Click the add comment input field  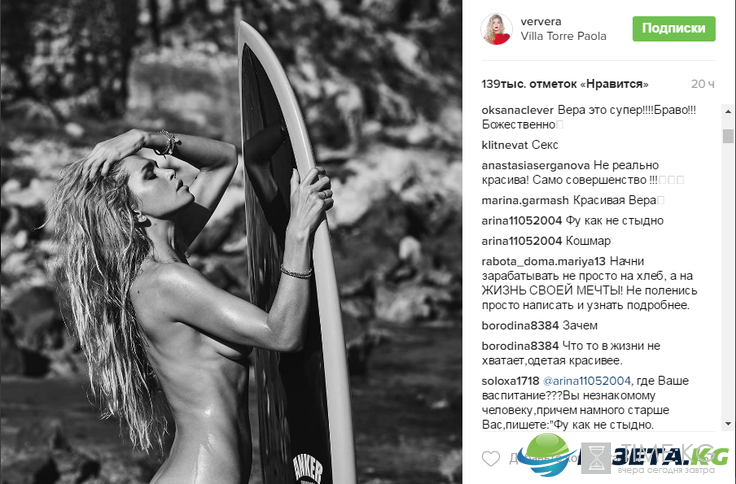[x=610, y=458]
